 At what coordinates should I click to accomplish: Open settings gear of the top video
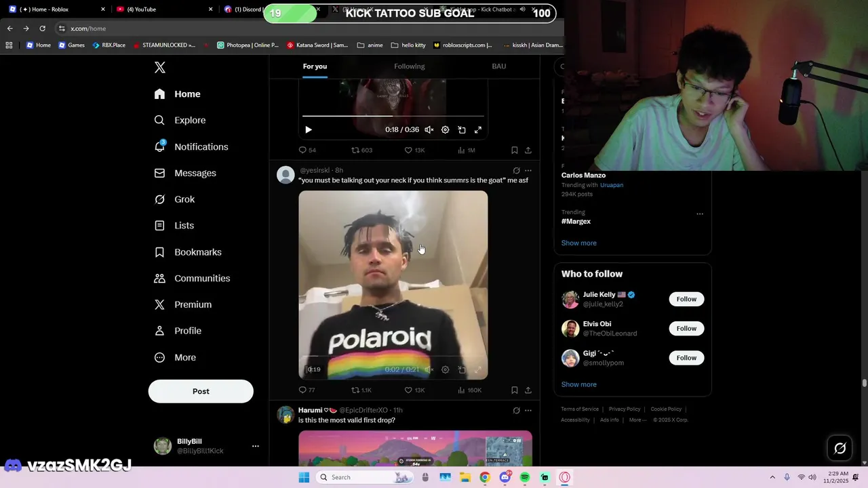click(446, 129)
